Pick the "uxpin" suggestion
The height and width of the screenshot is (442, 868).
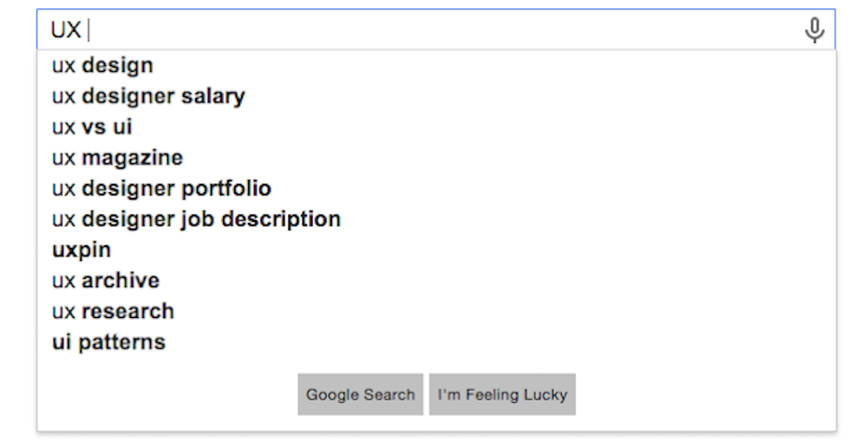pos(81,250)
